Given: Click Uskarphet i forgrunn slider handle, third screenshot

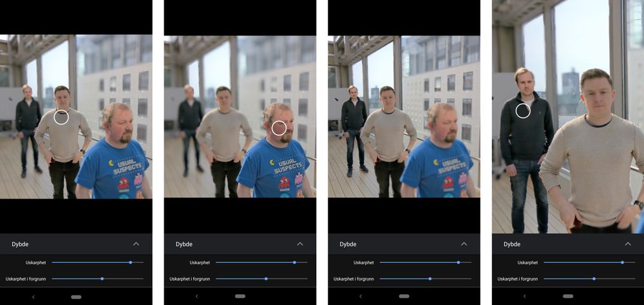Looking at the screenshot, I should tap(430, 279).
